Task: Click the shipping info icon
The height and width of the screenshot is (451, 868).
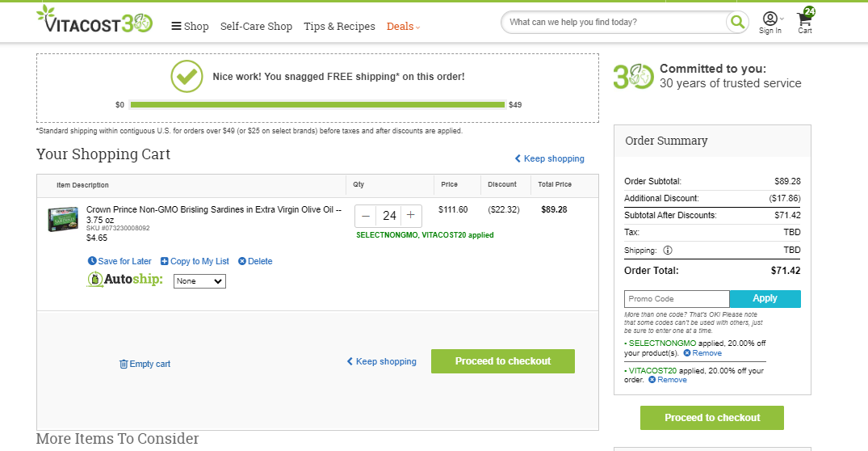Action: tap(668, 251)
